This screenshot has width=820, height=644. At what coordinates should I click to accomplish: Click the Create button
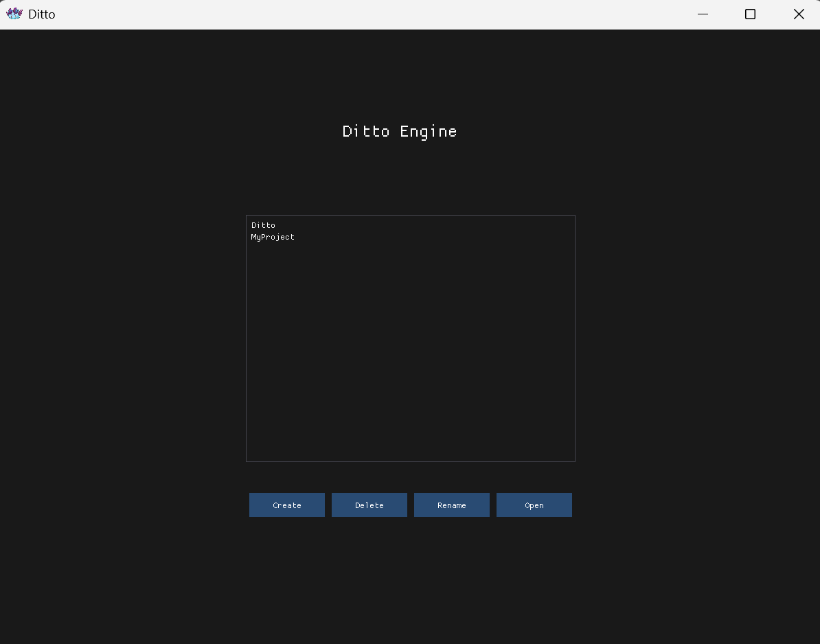286,505
